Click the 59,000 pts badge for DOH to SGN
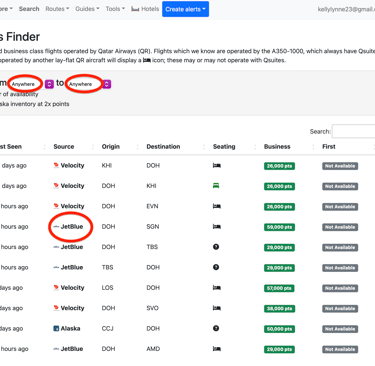 pos(279,227)
